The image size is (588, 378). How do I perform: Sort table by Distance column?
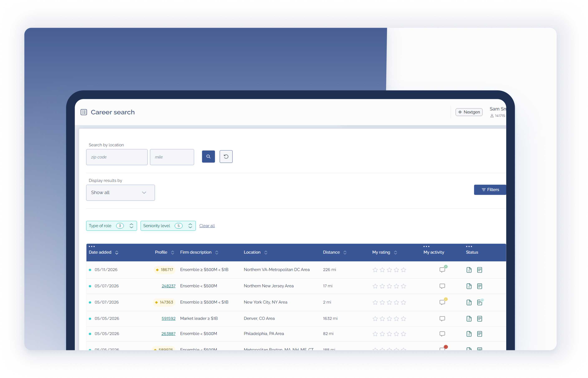point(345,253)
